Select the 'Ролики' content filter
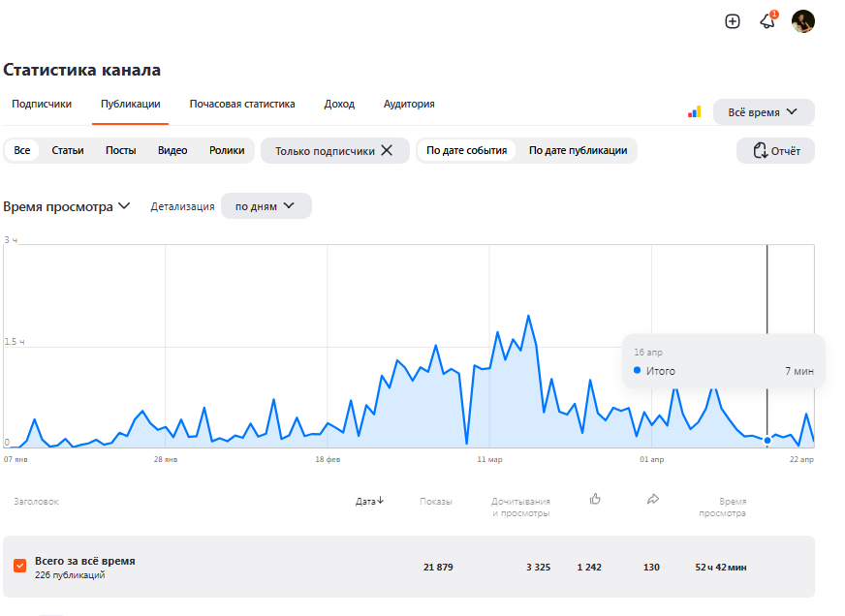The image size is (845, 616). pos(227,150)
